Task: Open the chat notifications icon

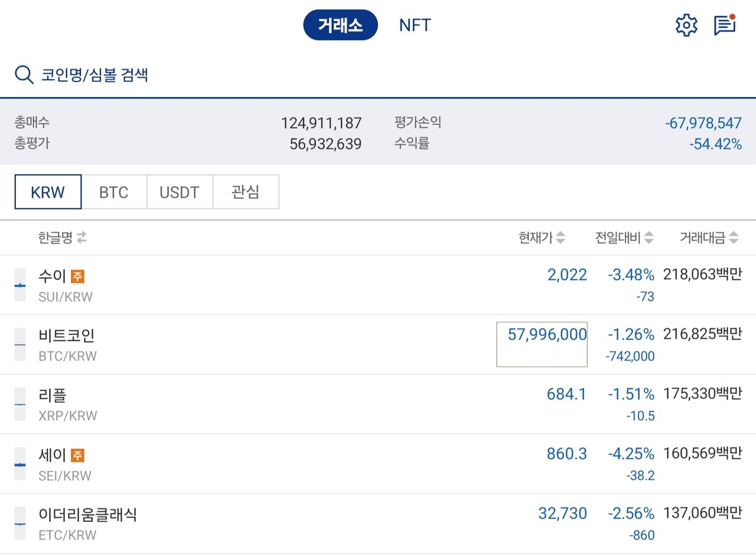Action: click(x=724, y=25)
